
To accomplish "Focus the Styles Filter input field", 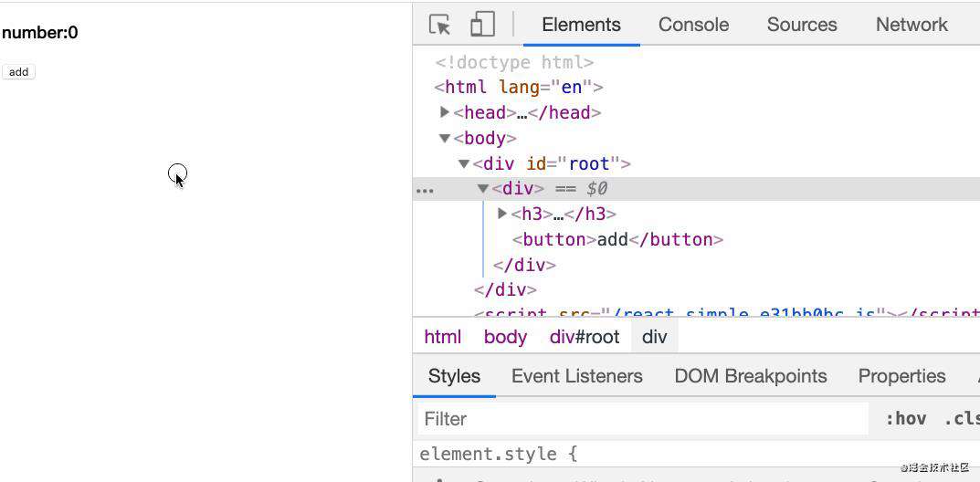I will [643, 418].
